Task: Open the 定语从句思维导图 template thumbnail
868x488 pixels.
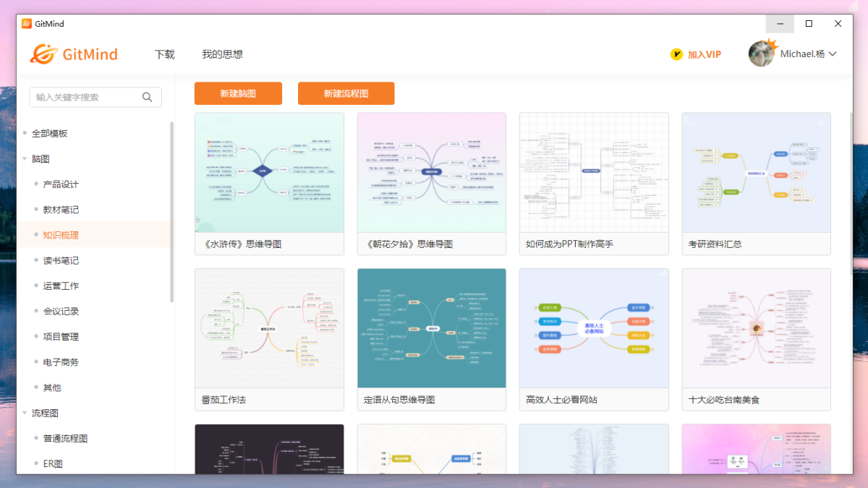Action: coord(432,328)
